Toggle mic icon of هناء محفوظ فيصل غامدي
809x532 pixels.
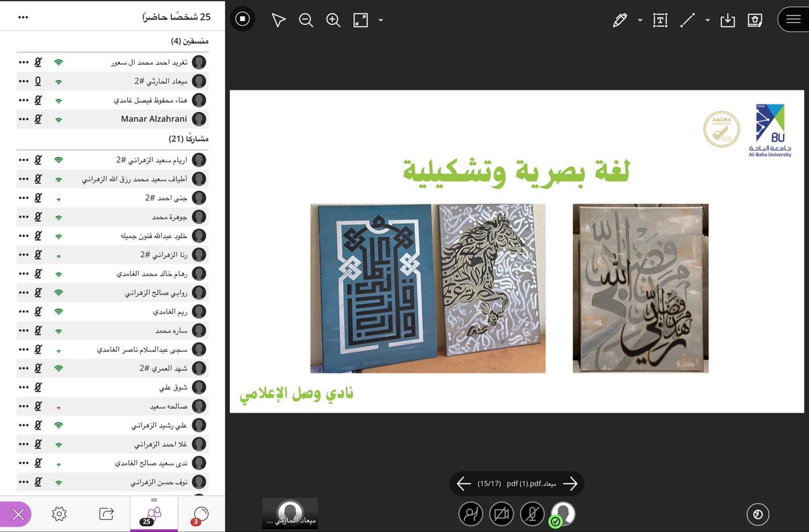[38, 100]
